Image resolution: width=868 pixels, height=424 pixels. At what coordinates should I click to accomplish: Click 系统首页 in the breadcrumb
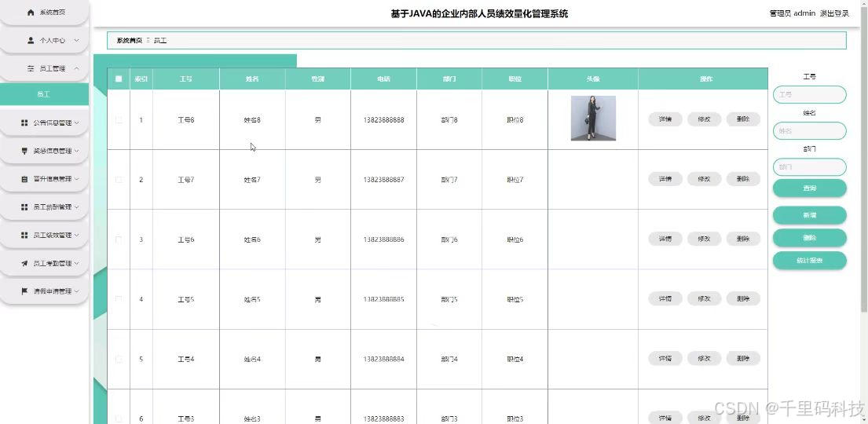(x=130, y=40)
